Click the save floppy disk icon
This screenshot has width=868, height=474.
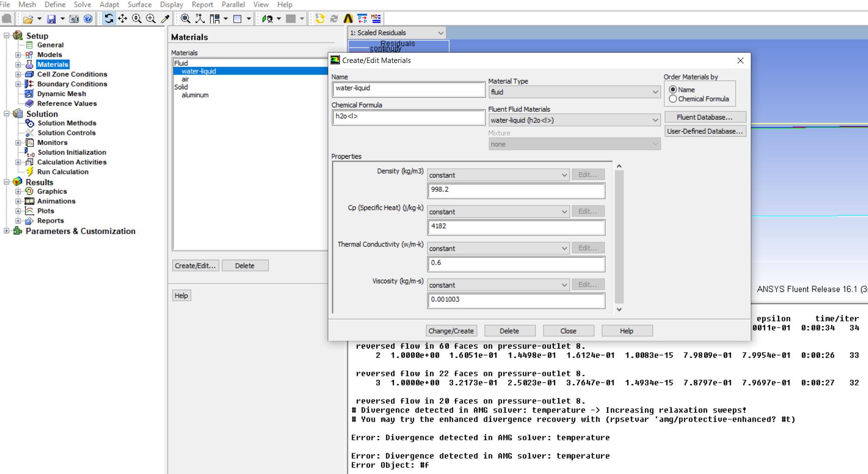(x=51, y=19)
